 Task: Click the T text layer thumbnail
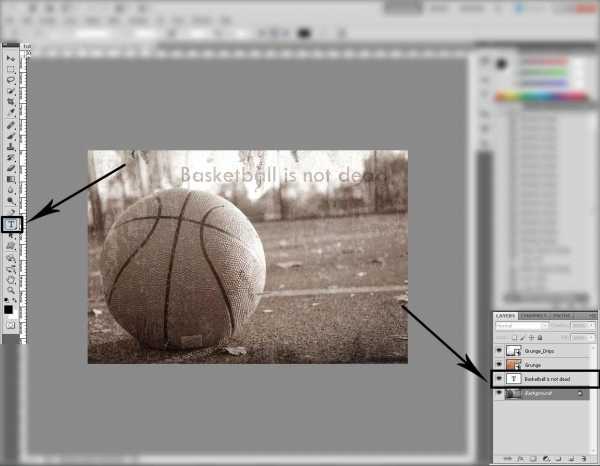(514, 378)
